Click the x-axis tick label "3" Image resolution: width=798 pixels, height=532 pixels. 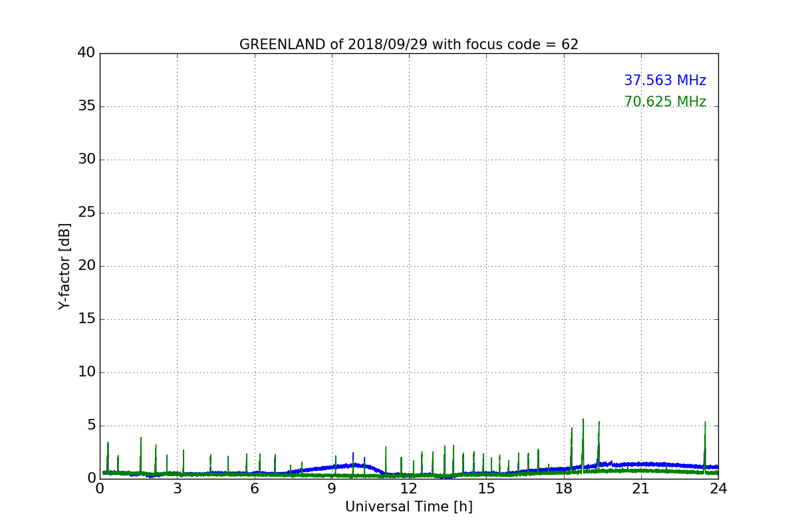177,489
